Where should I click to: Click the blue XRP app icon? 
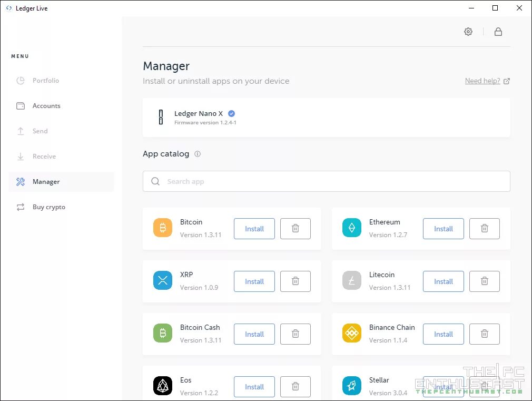tap(163, 280)
